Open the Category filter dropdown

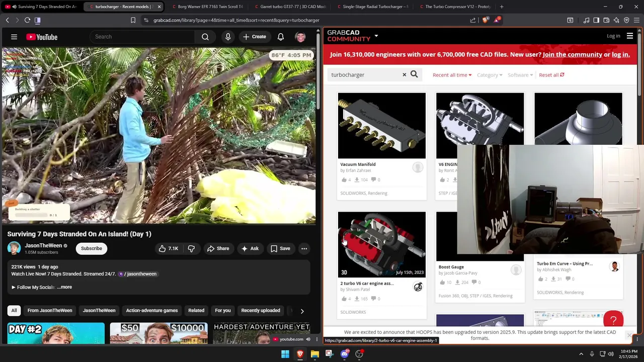click(490, 75)
